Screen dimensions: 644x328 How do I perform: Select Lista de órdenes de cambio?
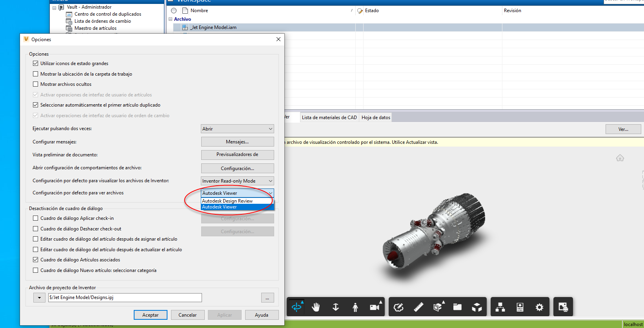(103, 21)
